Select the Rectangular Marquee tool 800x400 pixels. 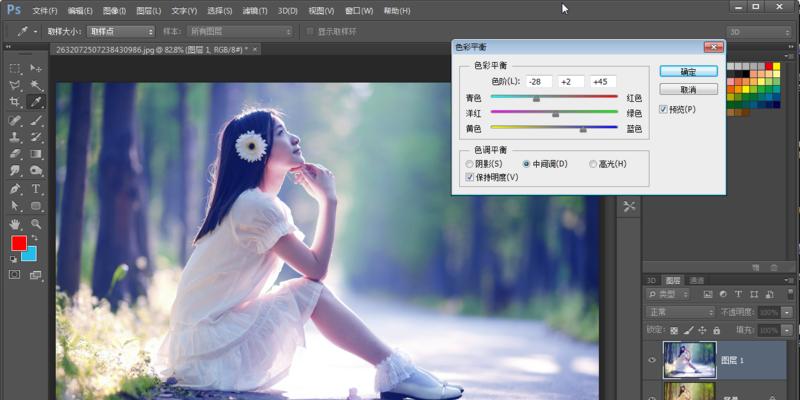(x=15, y=68)
